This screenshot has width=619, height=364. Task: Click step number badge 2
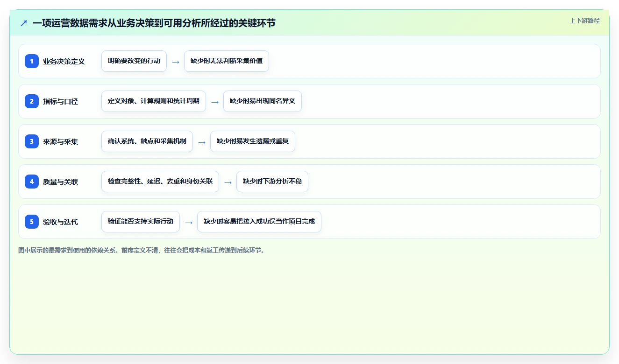point(32,101)
